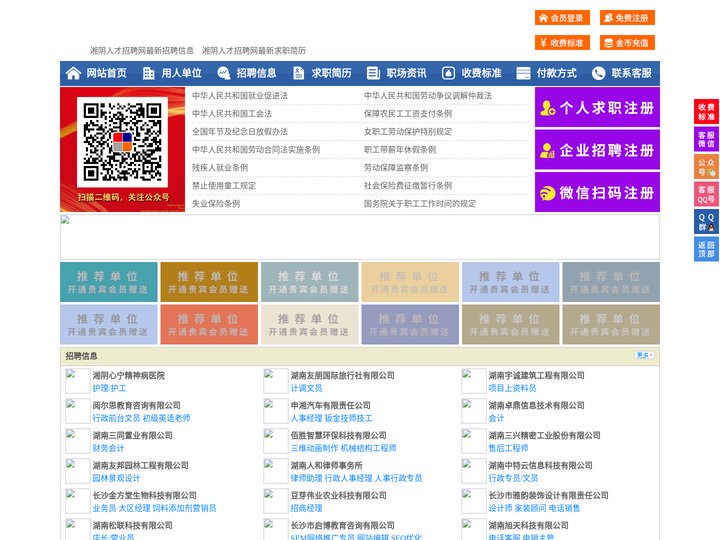Screen dimensions: 720x540
Task: Open job 财务会计 under 湖南三同置业
Action: (108, 448)
